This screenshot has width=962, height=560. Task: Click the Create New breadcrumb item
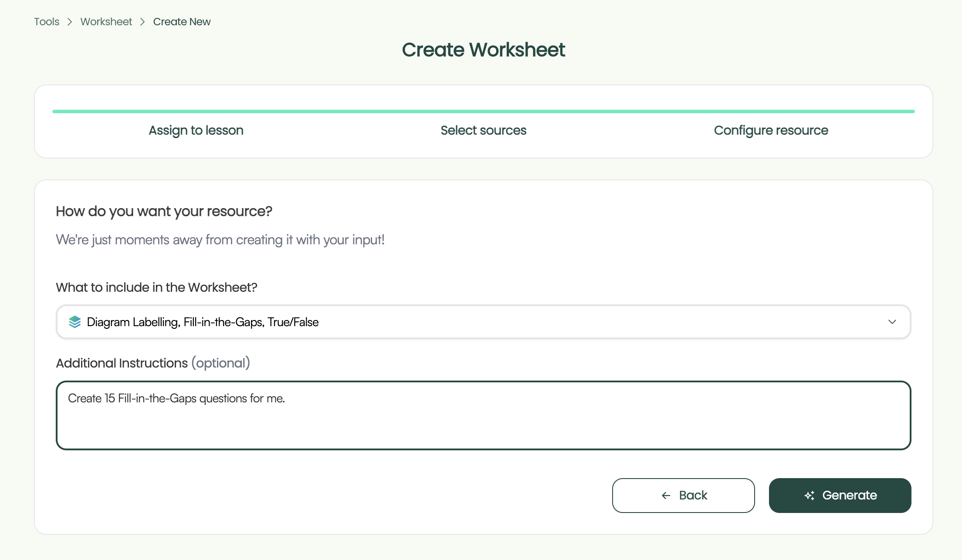[182, 22]
